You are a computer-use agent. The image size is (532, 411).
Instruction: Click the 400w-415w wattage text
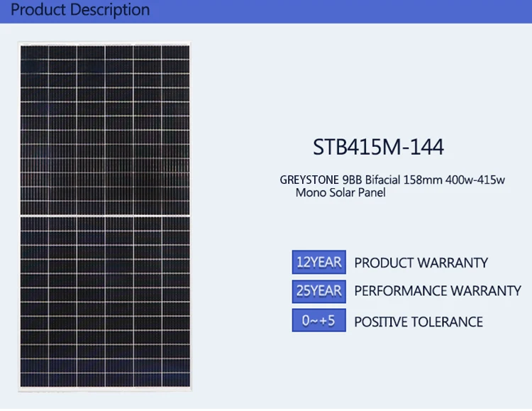click(475, 180)
